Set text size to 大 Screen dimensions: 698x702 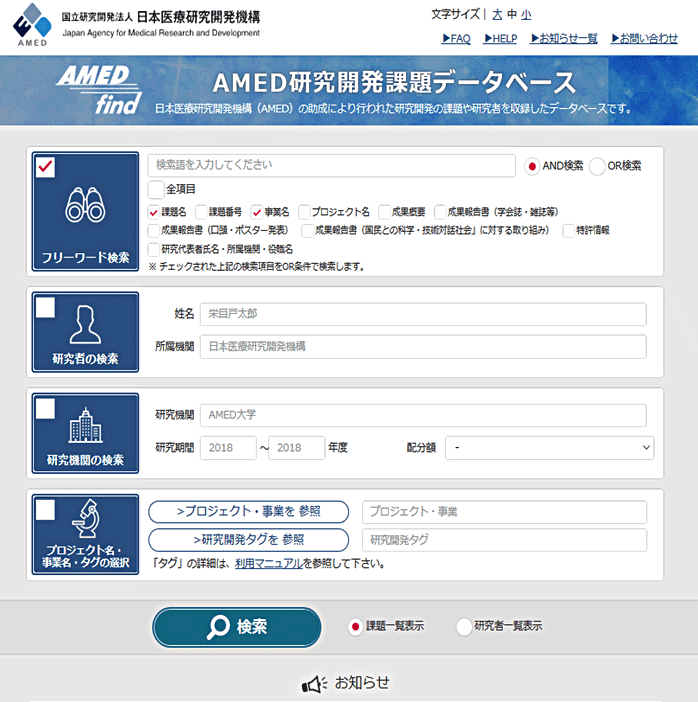[x=497, y=15]
